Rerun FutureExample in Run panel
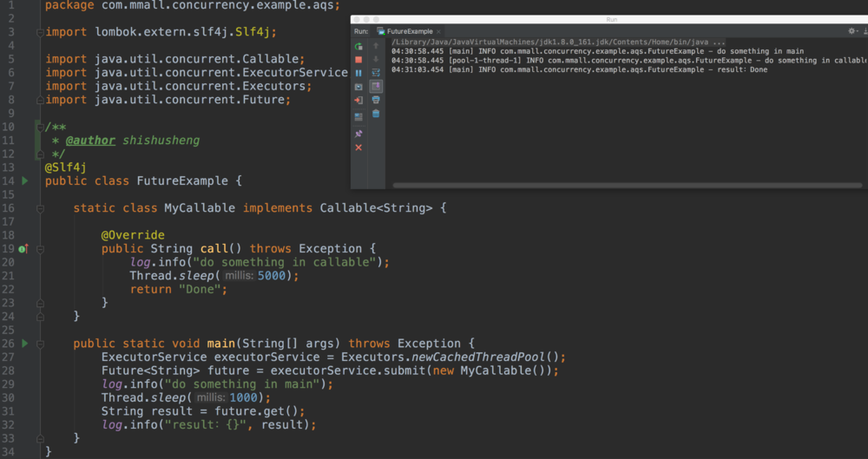This screenshot has height=459, width=868. coord(358,46)
